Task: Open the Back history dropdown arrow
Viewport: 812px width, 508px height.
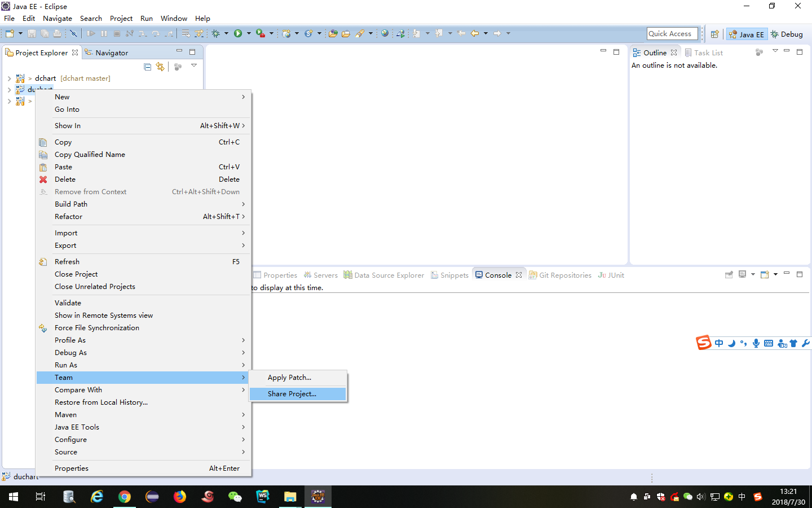Action: click(x=486, y=33)
